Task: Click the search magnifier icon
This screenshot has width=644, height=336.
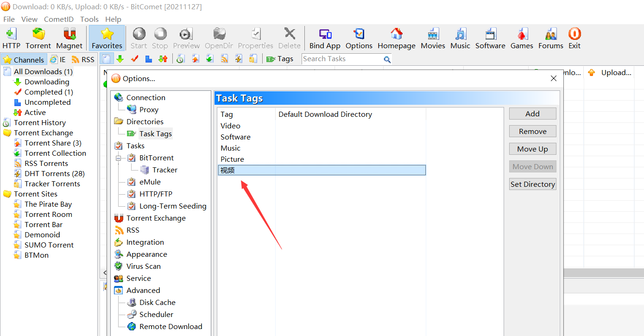Action: click(387, 59)
